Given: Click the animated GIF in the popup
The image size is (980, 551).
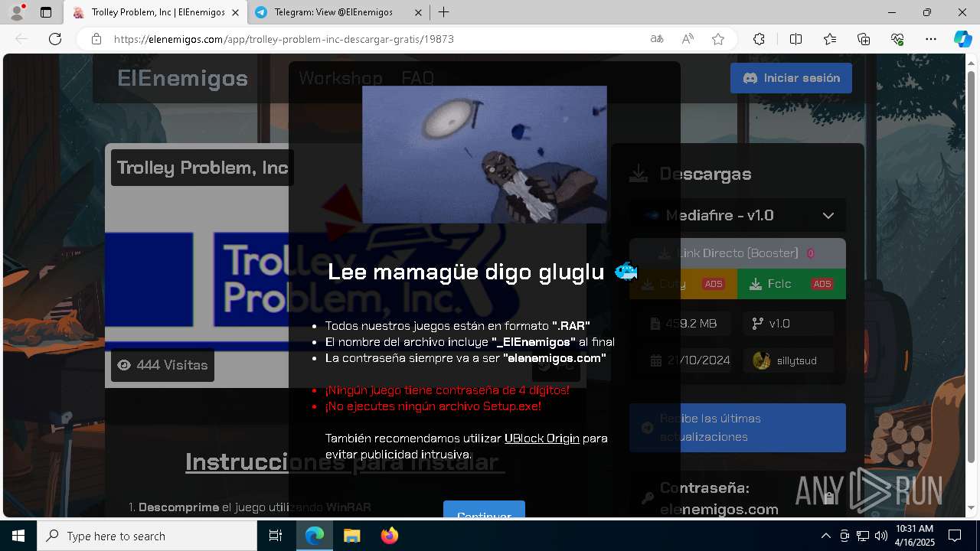Looking at the screenshot, I should [x=485, y=155].
